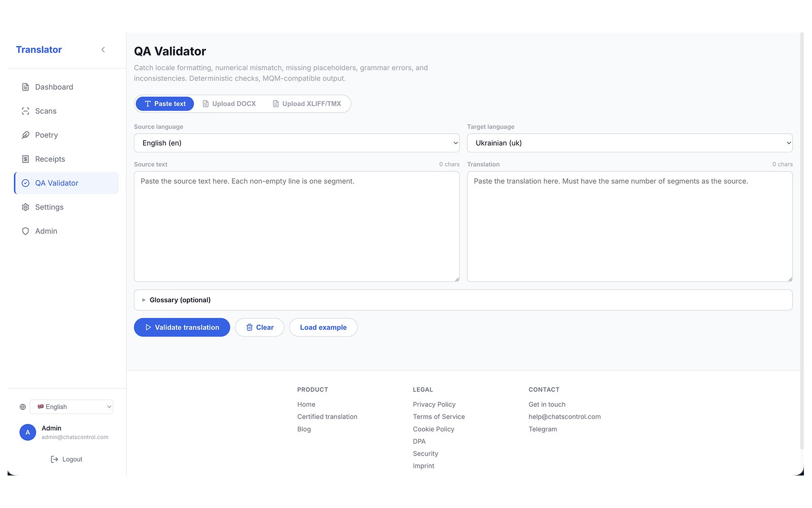
Task: Click the Translation text area resize handle
Action: (x=790, y=279)
